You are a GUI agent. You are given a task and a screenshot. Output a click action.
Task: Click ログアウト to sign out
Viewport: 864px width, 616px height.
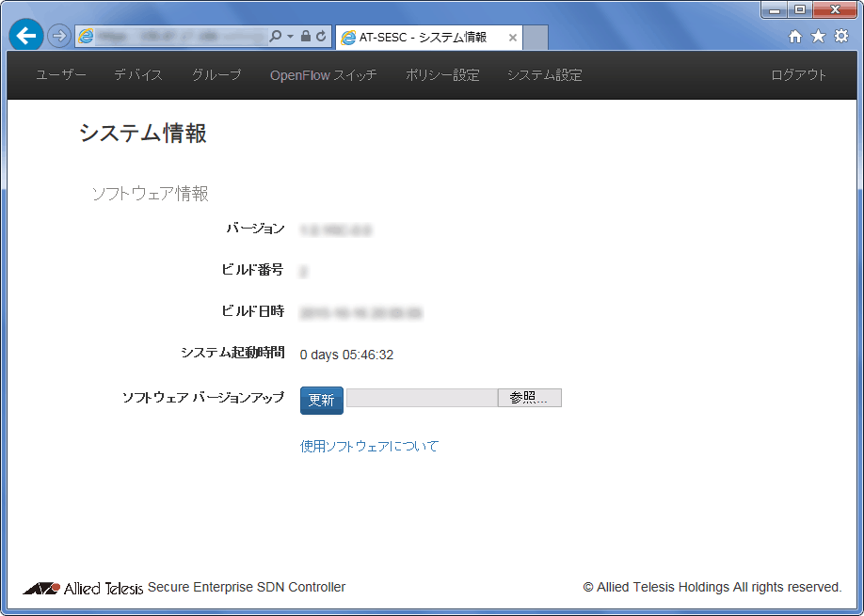[798, 75]
